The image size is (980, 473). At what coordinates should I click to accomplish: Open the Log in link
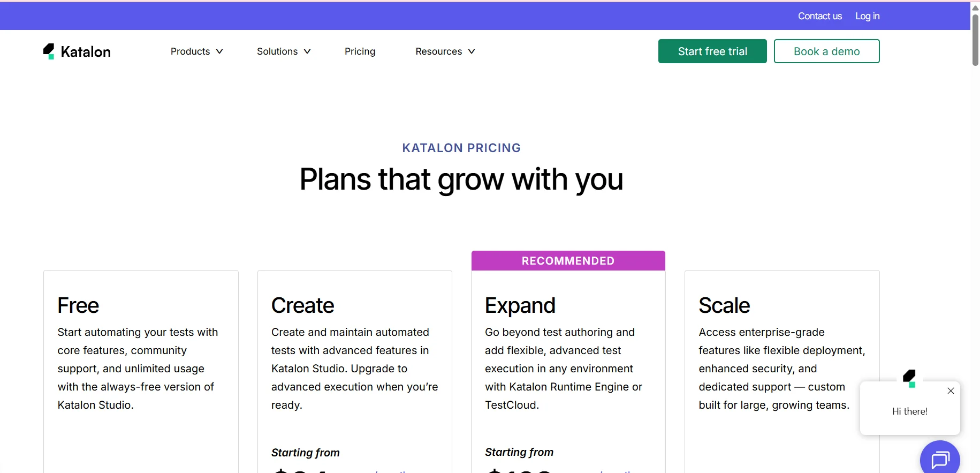pyautogui.click(x=867, y=16)
